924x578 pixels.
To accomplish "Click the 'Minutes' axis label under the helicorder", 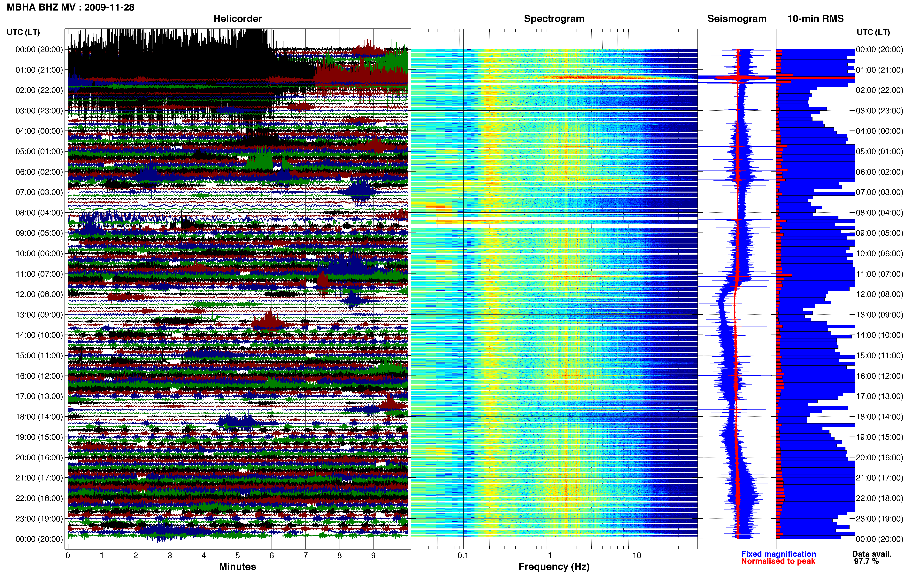I will pyautogui.click(x=238, y=566).
